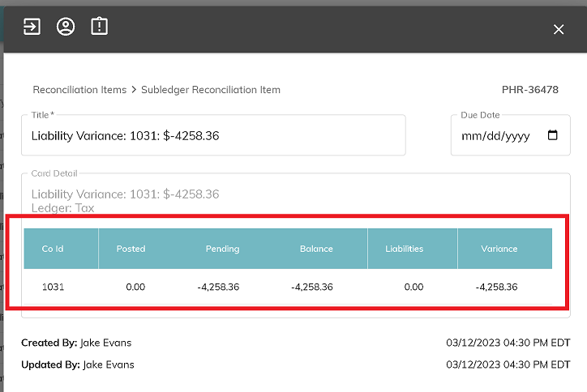Select company 1031 cell in table

point(53,287)
